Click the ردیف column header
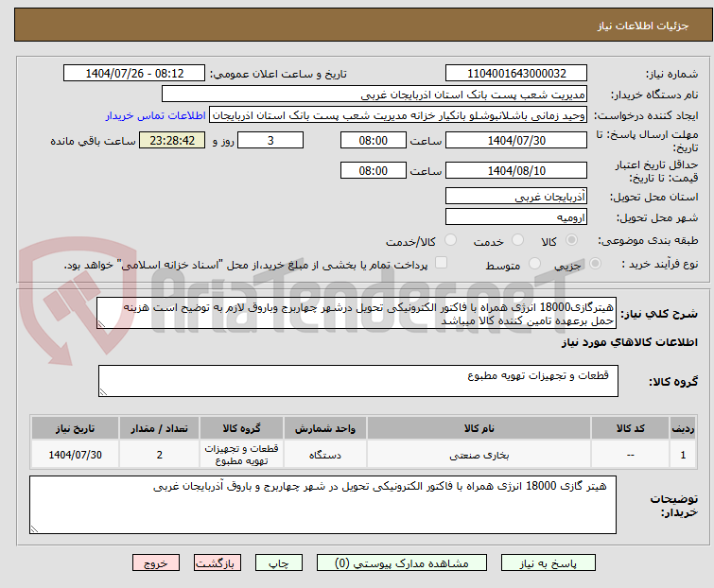This screenshot has height=588, width=714. pyautogui.click(x=683, y=428)
